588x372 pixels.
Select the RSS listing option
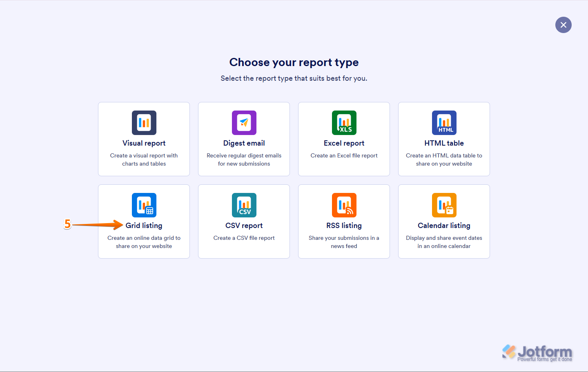coord(344,241)
